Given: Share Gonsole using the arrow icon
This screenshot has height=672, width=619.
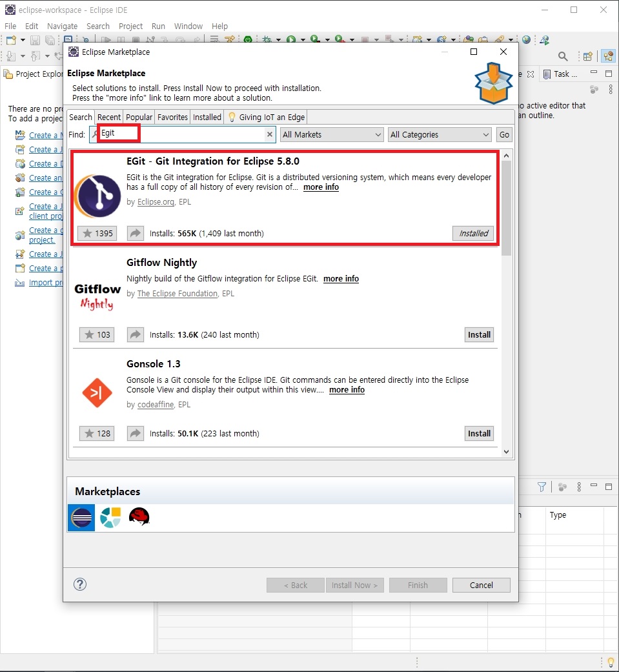Looking at the screenshot, I should click(x=136, y=433).
